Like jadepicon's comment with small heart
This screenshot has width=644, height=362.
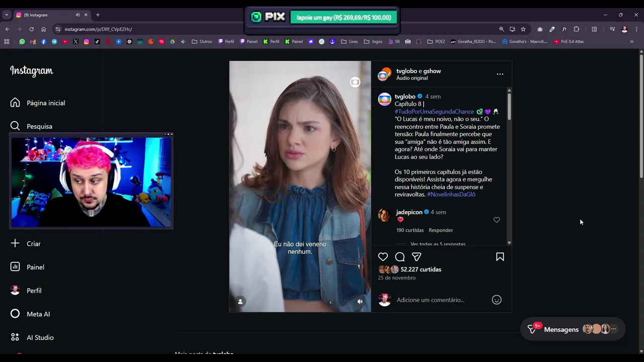[497, 220]
